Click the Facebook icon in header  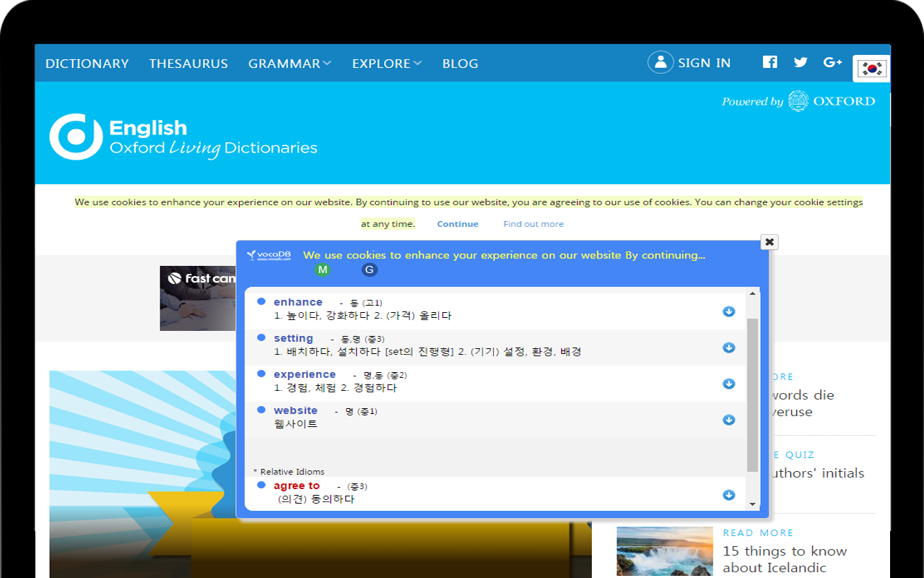pos(770,62)
